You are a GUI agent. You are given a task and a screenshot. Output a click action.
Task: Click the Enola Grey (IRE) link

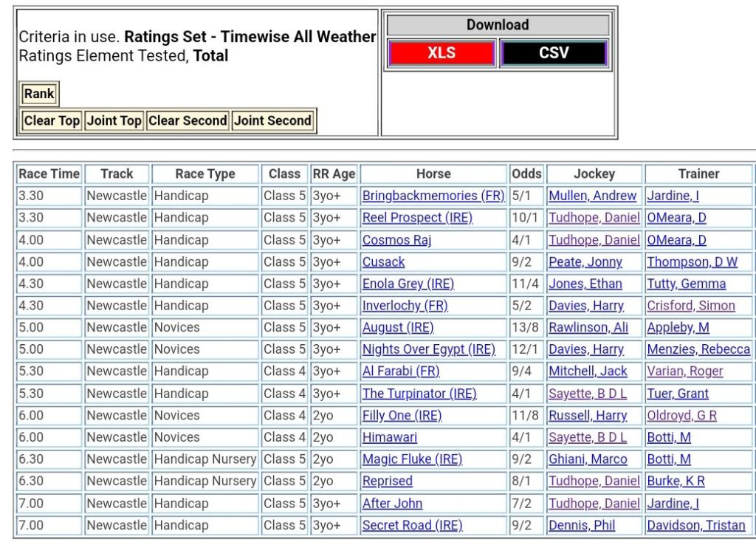coord(408,284)
